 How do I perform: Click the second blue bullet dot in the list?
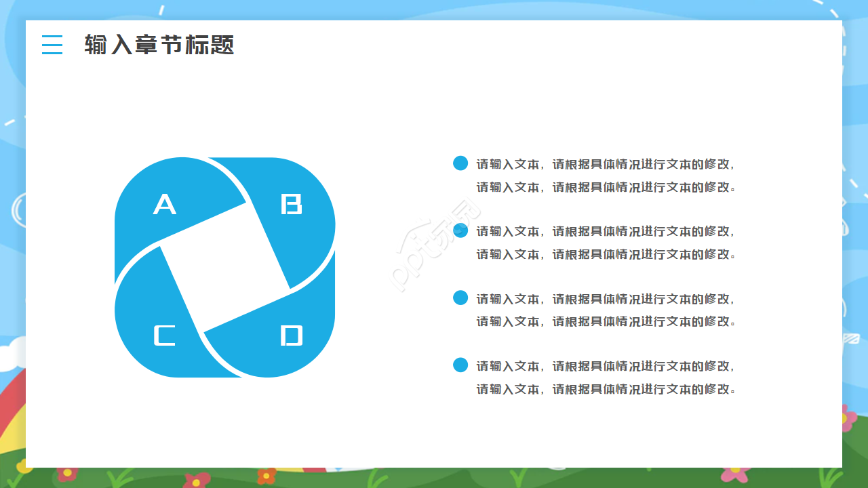pos(460,230)
